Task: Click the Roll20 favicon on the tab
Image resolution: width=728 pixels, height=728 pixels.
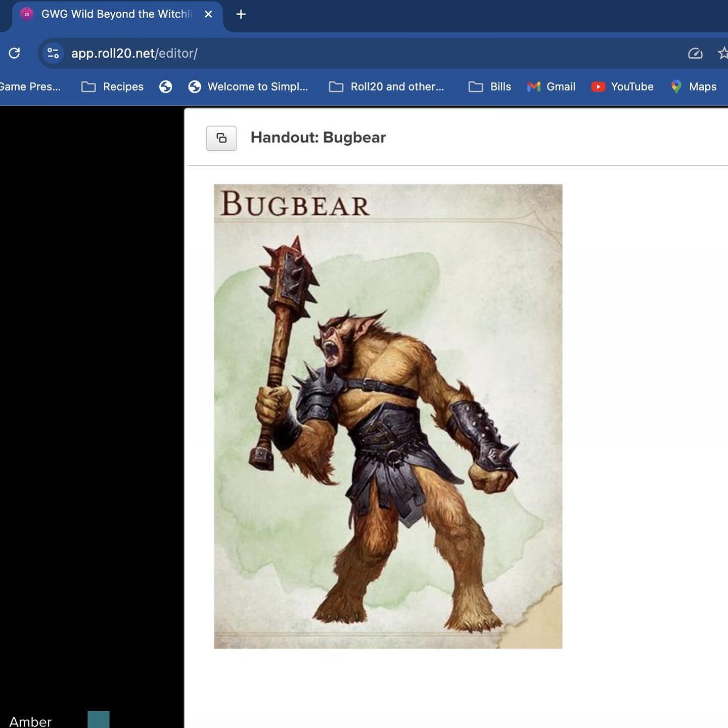Action: pos(27,14)
